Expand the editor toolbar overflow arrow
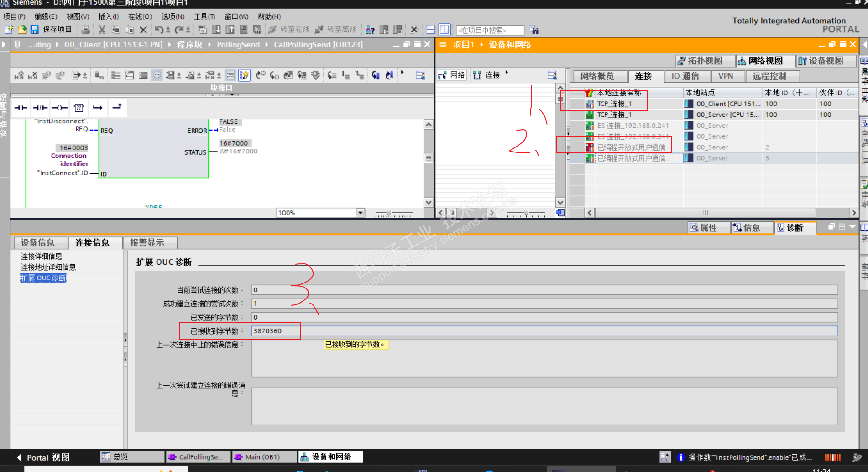 tap(402, 73)
